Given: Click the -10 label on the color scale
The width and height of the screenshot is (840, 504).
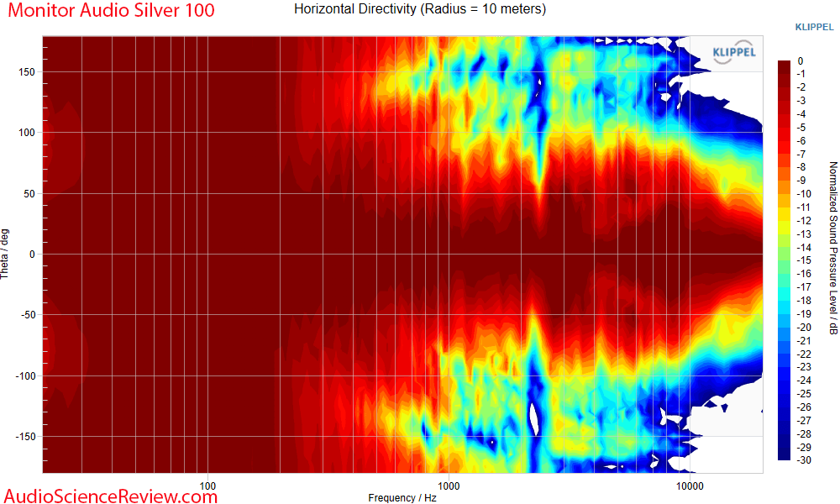Looking at the screenshot, I should point(803,194).
